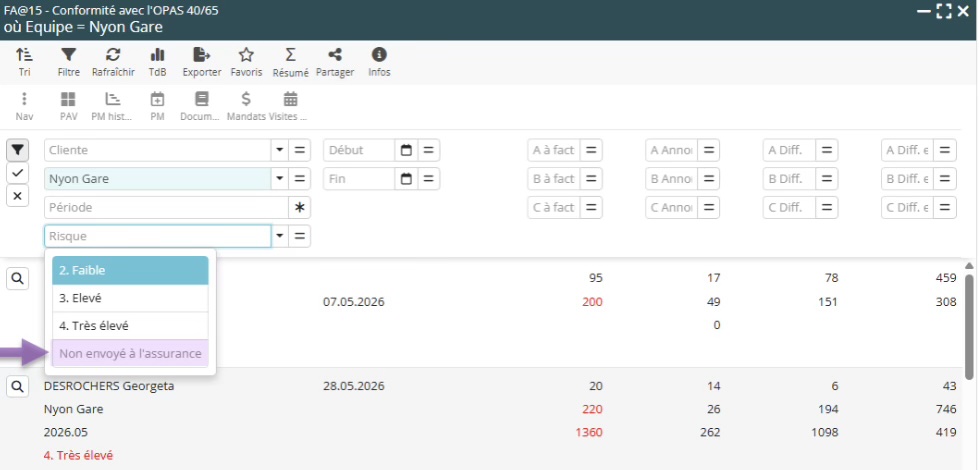Viewport: 979px width, 470px height.
Task: Click the red value 1360
Action: pos(589,432)
